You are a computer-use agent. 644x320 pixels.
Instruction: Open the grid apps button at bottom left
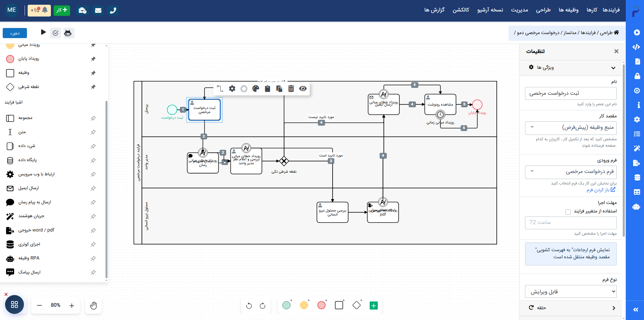click(x=14, y=304)
